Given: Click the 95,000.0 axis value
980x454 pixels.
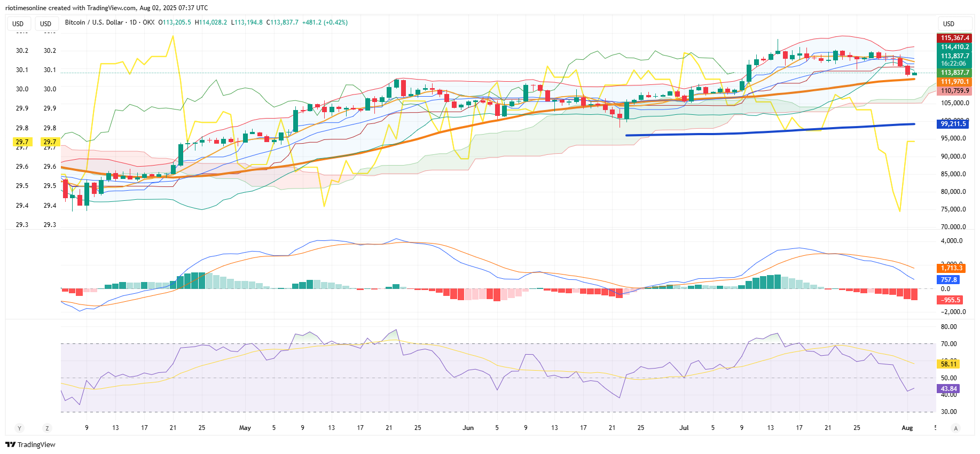Looking at the screenshot, I should 954,138.
